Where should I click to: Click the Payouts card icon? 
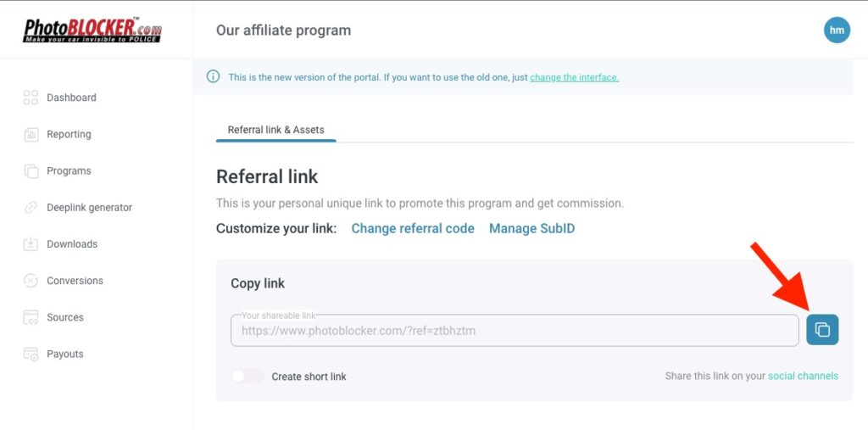coord(31,354)
